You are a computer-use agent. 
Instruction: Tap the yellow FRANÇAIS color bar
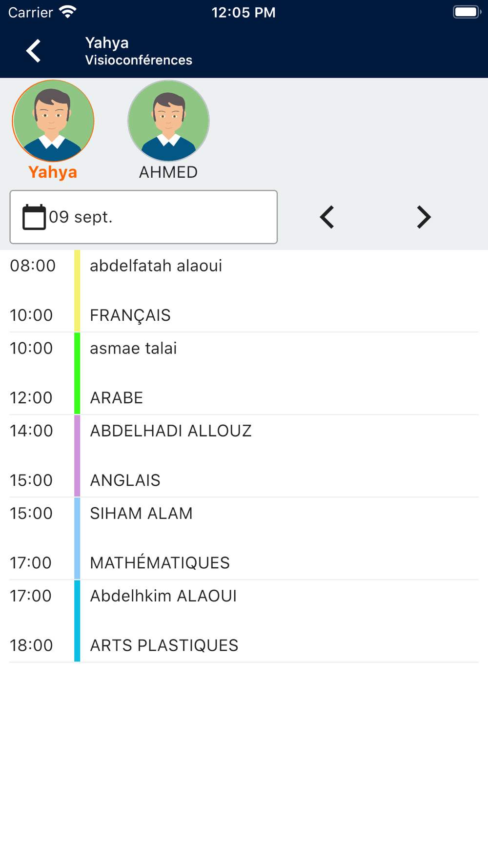pyautogui.click(x=77, y=291)
